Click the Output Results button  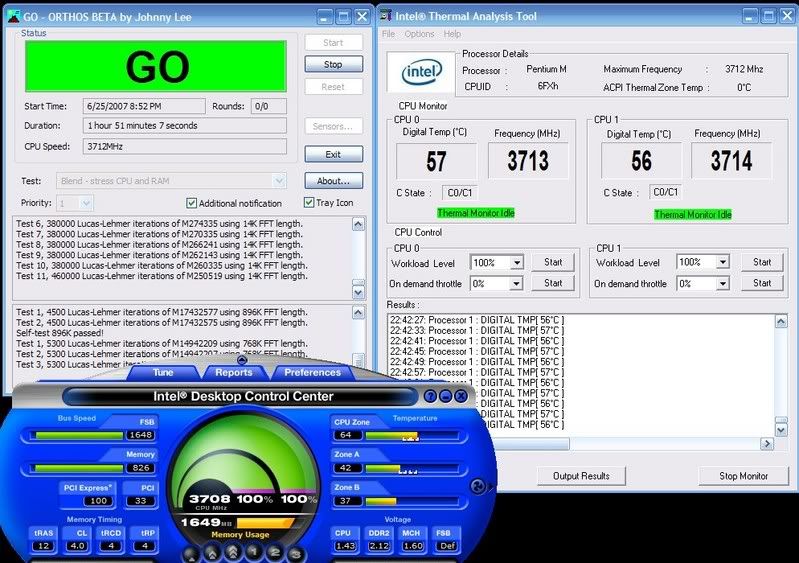click(581, 476)
